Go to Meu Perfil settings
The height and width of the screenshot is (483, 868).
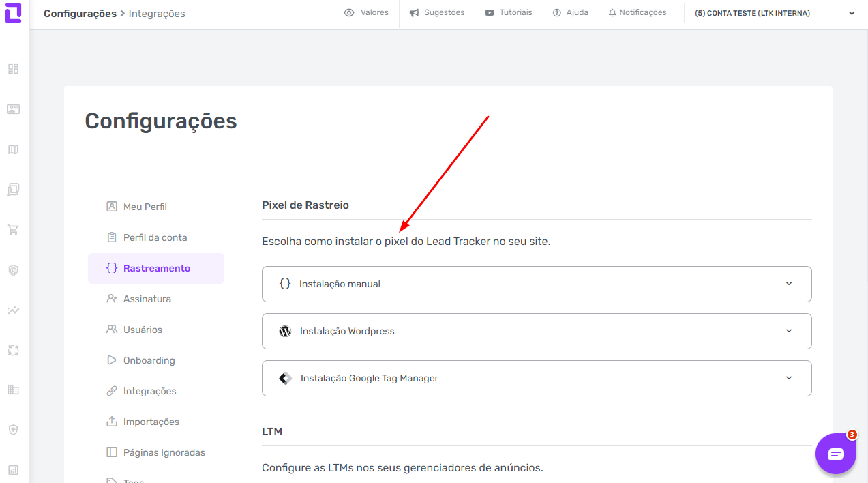pyautogui.click(x=156, y=207)
